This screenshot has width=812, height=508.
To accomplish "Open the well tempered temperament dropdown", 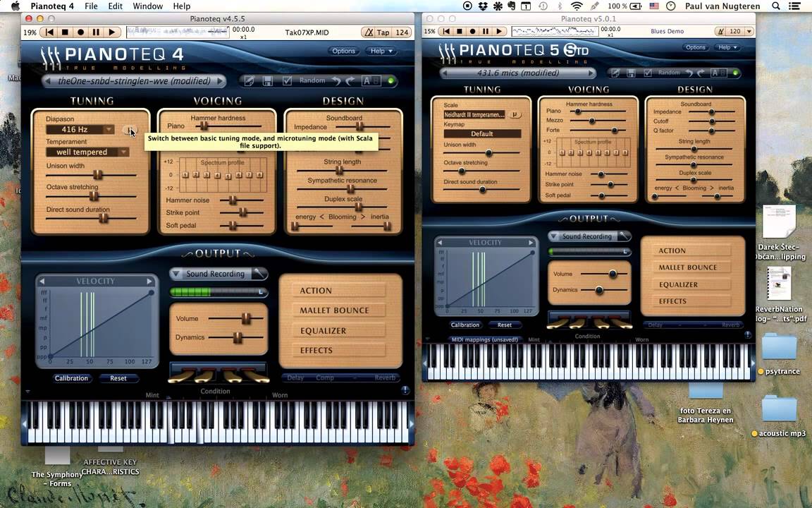I will pyautogui.click(x=87, y=152).
